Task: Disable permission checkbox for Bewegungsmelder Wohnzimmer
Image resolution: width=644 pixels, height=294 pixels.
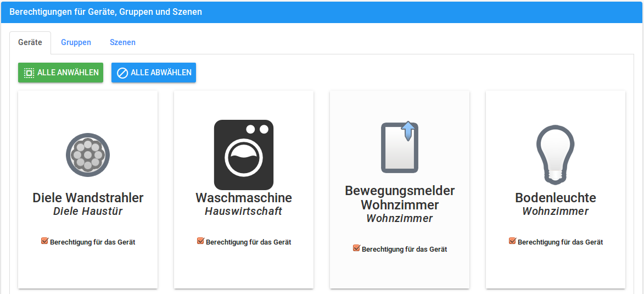Action: coord(357,248)
